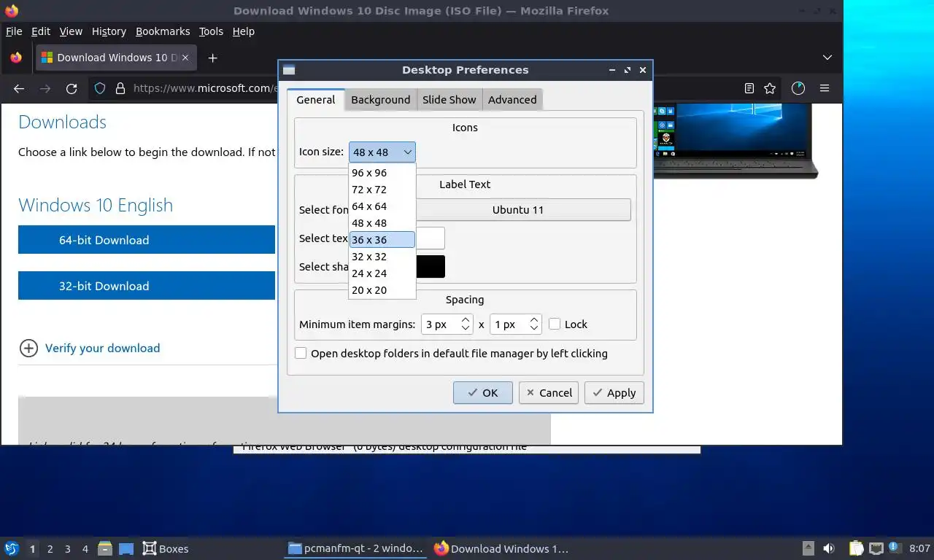The height and width of the screenshot is (560, 934).
Task: Open Firefox File menu
Action: pos(14,31)
